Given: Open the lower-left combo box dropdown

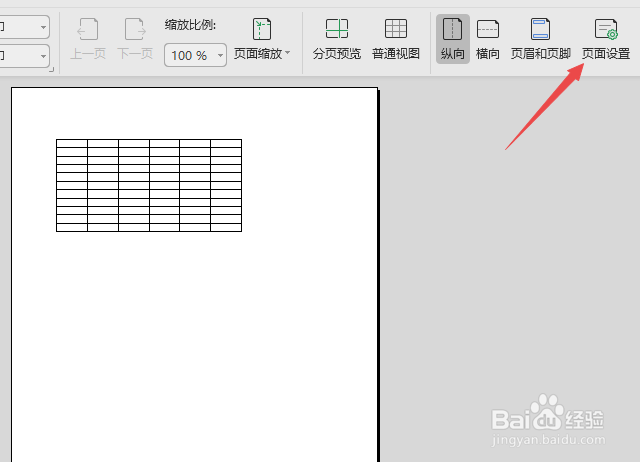Looking at the screenshot, I should [43, 56].
